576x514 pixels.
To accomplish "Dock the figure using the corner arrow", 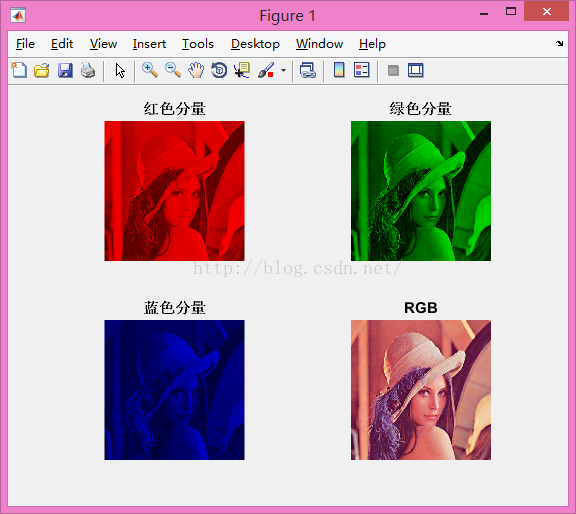I will click(x=559, y=43).
